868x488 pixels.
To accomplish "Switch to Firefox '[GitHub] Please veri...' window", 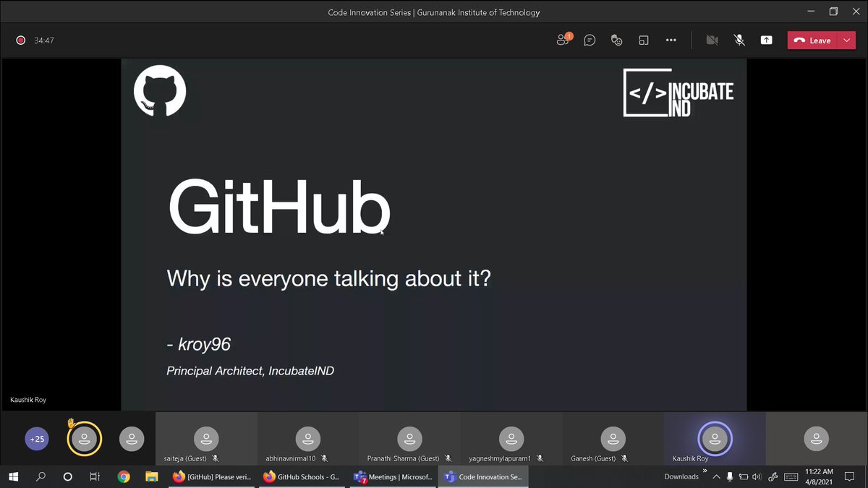I will tap(213, 476).
